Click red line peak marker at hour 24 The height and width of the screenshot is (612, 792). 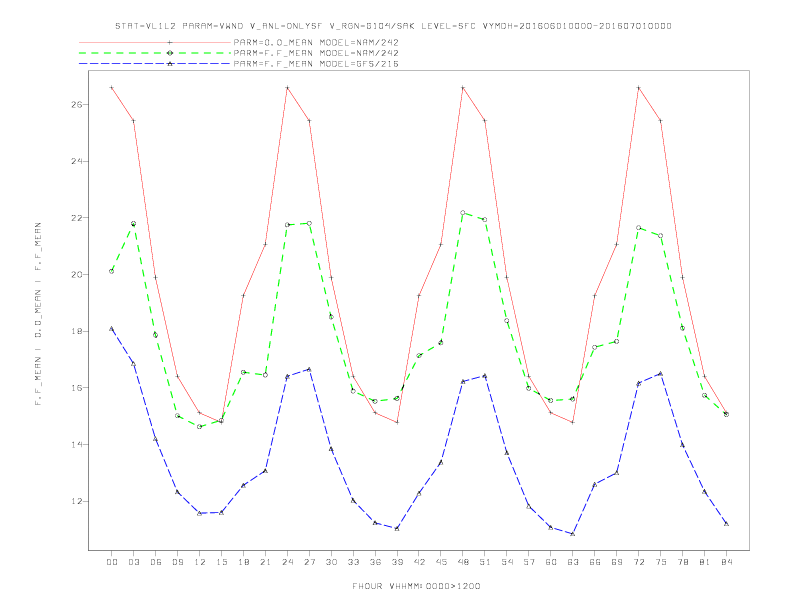287,87
